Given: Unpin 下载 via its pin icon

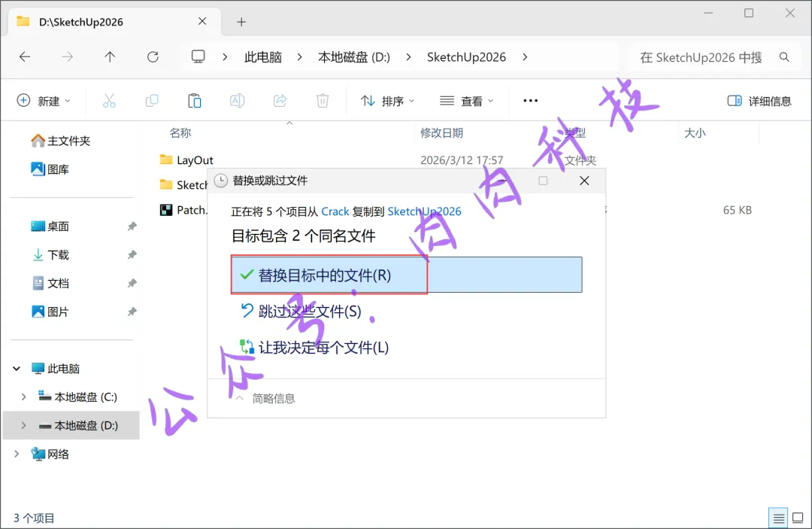Looking at the screenshot, I should pos(132,255).
